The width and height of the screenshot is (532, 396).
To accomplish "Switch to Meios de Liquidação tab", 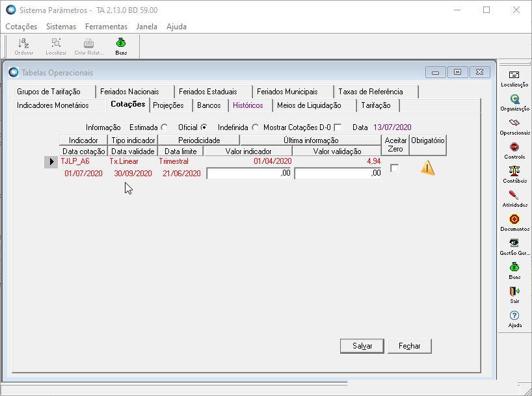I will tap(315, 105).
